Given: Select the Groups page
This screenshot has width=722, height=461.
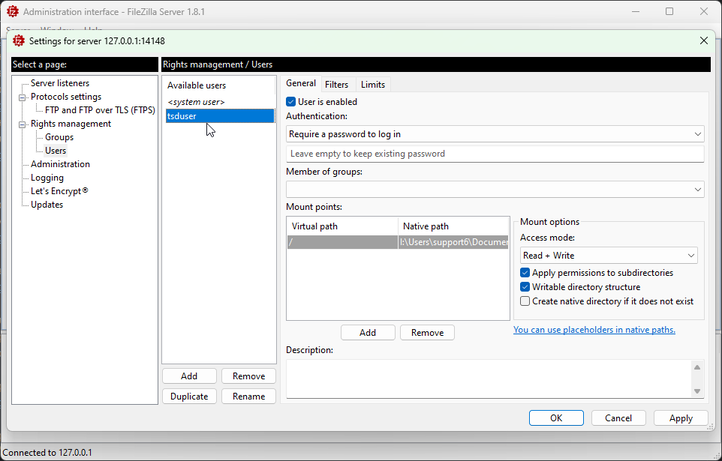Looking at the screenshot, I should pos(59,137).
